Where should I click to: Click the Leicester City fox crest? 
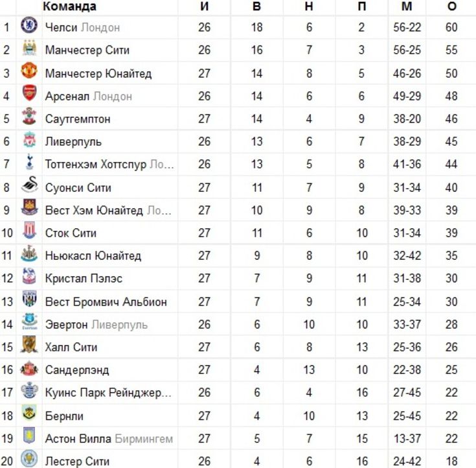click(29, 459)
